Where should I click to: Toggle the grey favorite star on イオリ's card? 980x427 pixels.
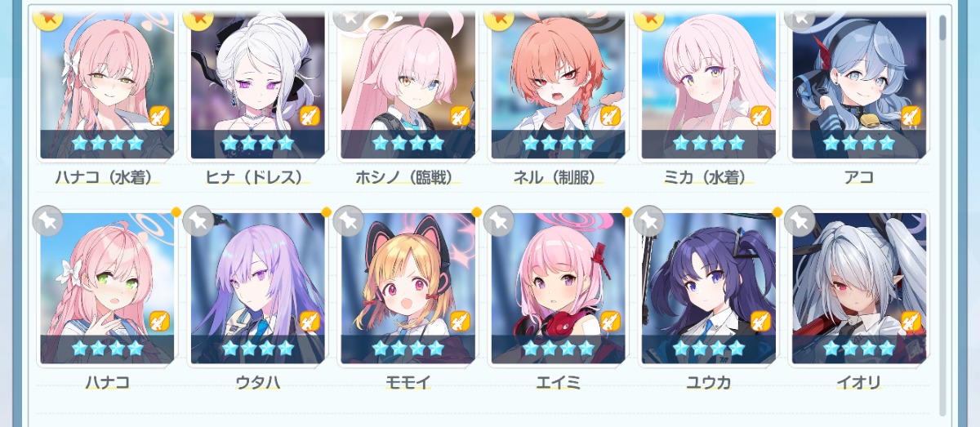click(800, 220)
